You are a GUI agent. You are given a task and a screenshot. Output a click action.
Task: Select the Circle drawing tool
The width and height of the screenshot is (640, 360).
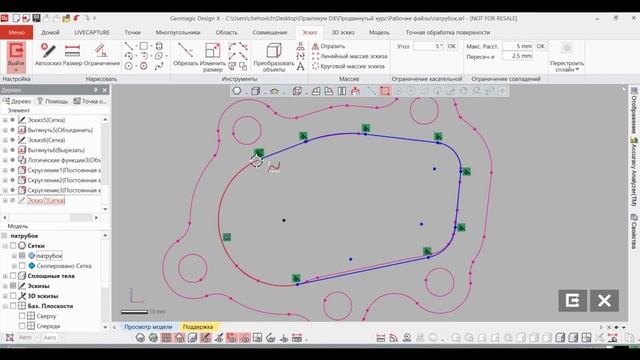point(129,66)
